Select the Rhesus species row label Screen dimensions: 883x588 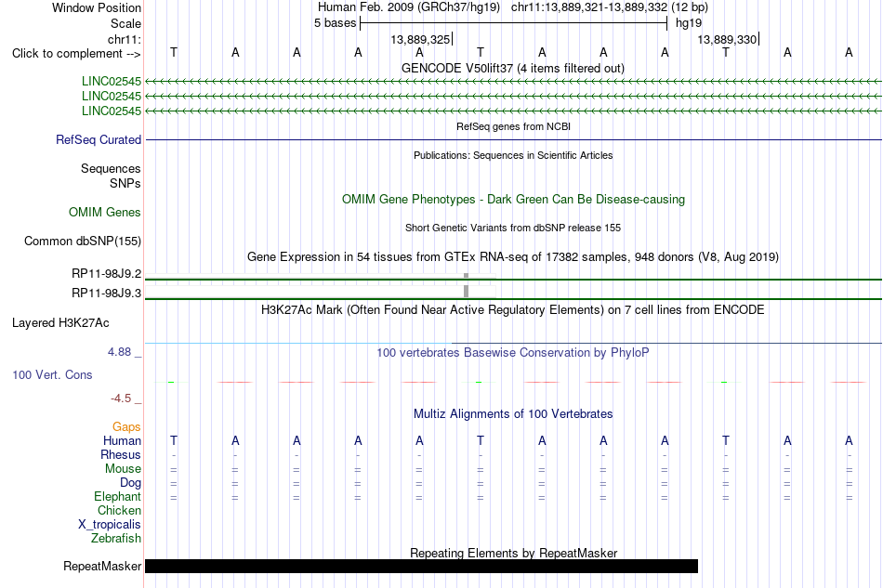click(x=121, y=454)
